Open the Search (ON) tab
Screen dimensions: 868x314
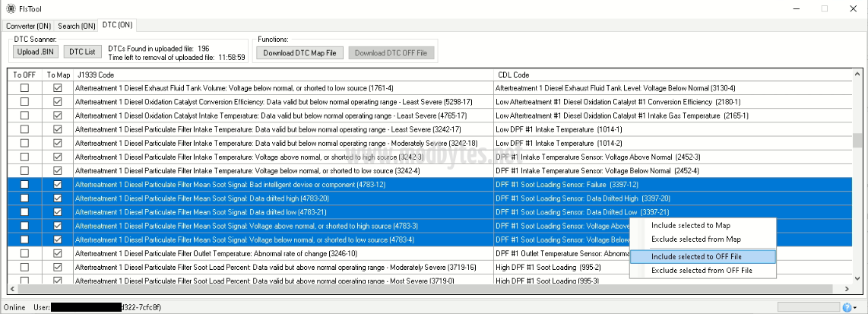77,25
